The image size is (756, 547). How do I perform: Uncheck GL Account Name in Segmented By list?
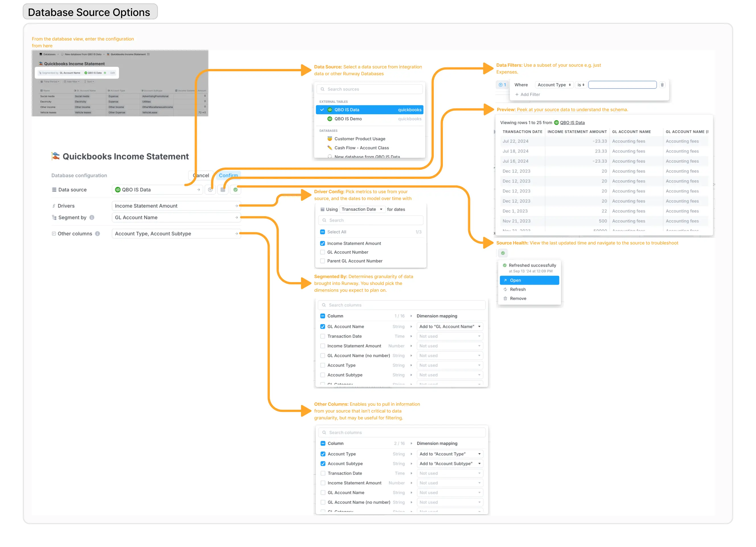(323, 326)
